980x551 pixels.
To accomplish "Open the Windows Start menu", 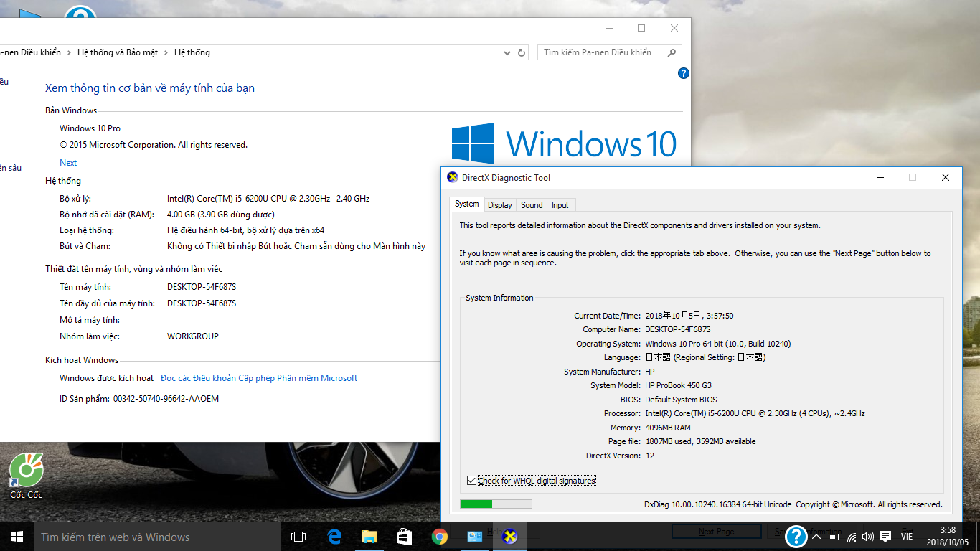I will (x=17, y=537).
